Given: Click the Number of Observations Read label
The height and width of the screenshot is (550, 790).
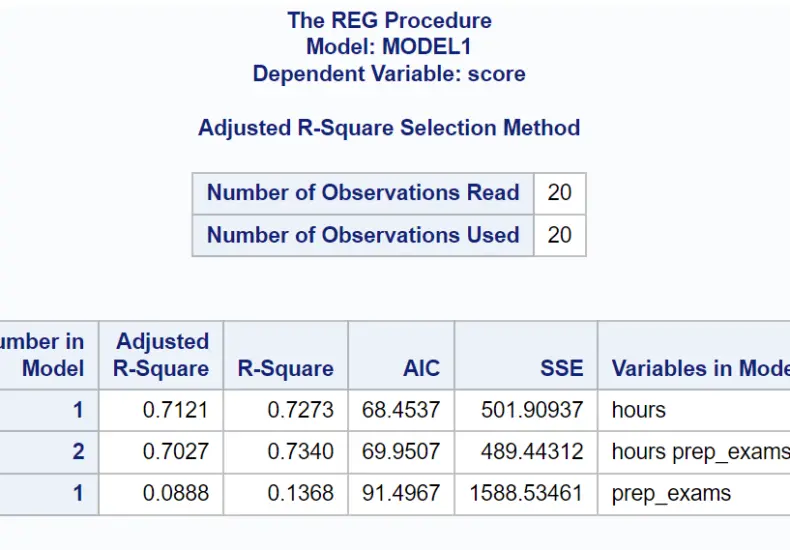Looking at the screenshot, I should coord(363,193).
